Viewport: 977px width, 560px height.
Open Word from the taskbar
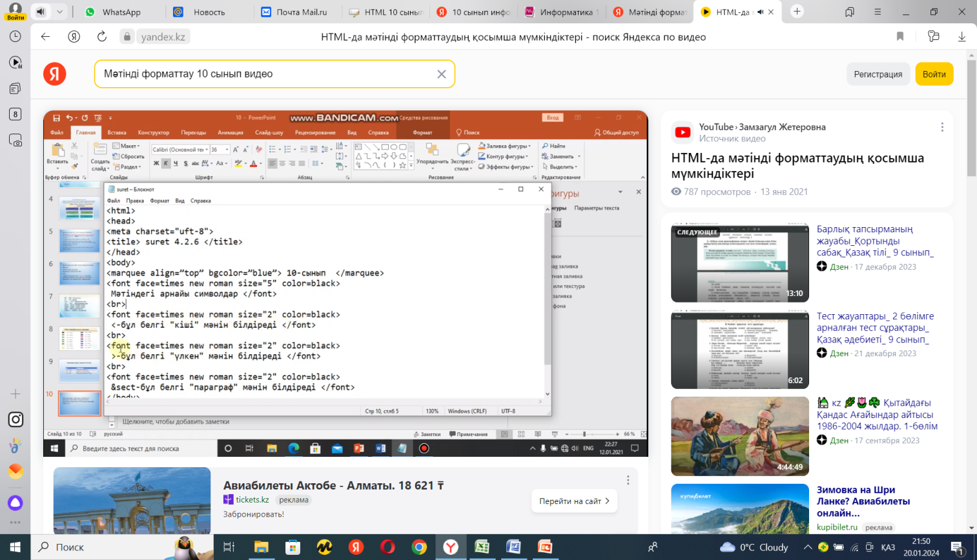514,547
